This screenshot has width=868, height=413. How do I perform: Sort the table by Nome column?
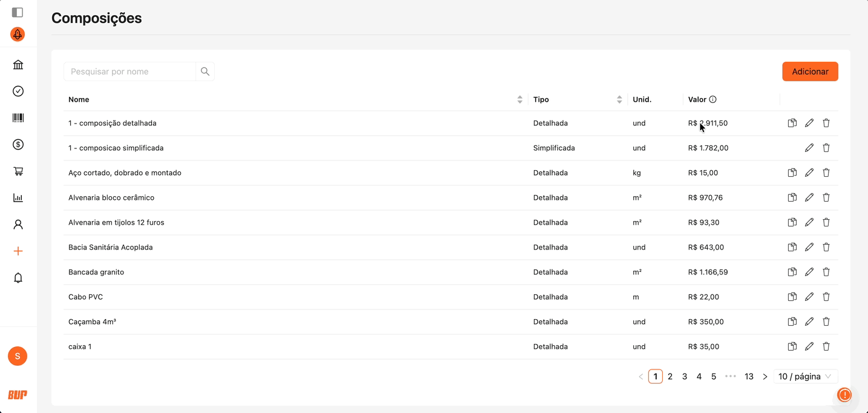[519, 99]
